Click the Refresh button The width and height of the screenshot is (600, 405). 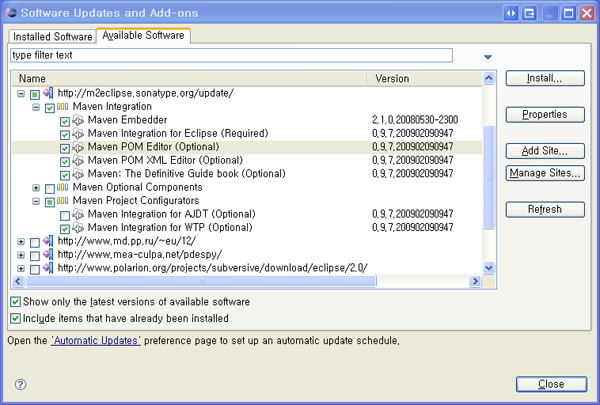pos(545,209)
